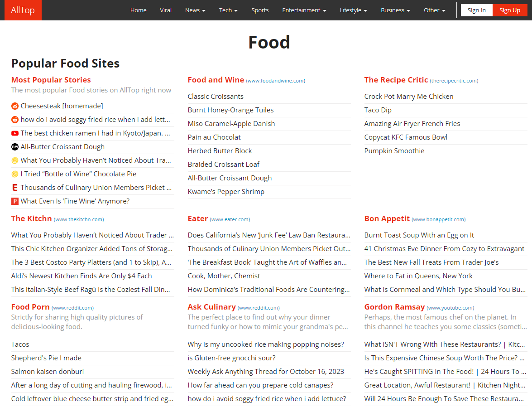
Task: Open Pain au Chocolat story
Action: click(214, 137)
